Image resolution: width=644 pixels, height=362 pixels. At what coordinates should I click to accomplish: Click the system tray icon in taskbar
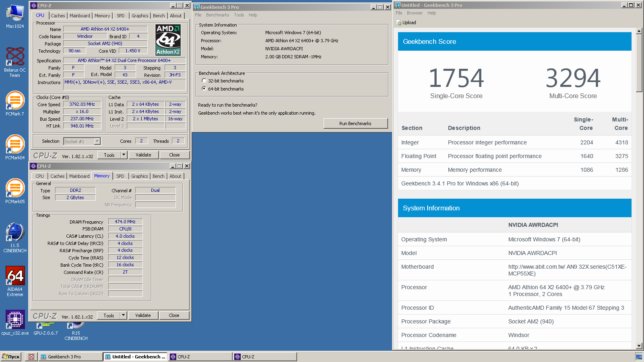639,357
